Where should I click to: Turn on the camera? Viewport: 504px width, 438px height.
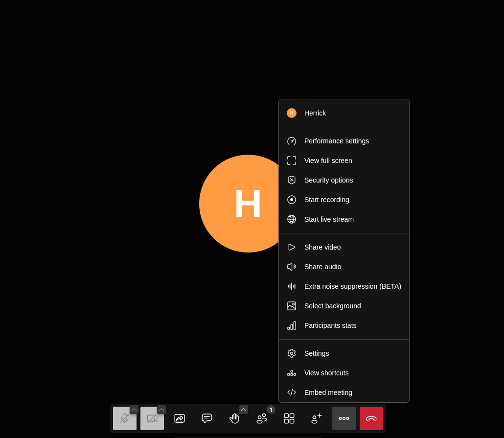tap(152, 419)
